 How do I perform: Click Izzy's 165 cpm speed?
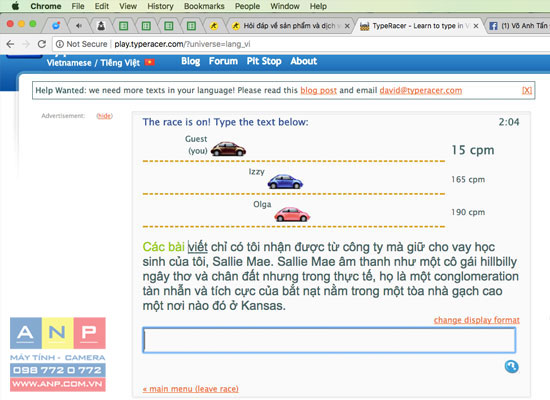click(x=468, y=180)
